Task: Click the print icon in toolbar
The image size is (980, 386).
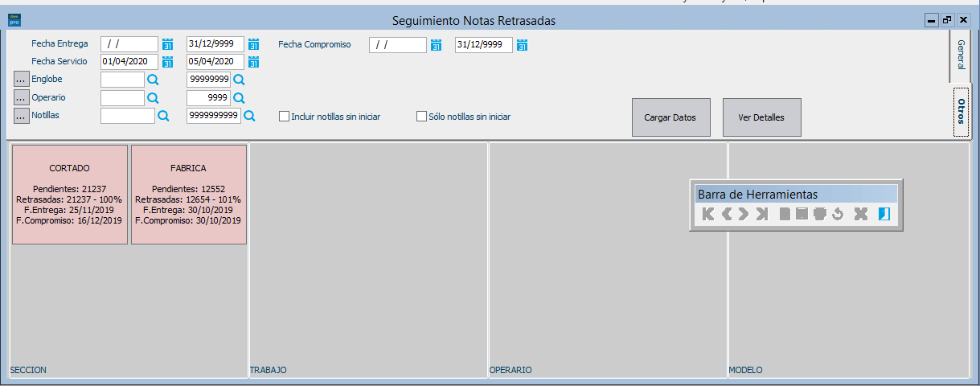Action: click(819, 214)
